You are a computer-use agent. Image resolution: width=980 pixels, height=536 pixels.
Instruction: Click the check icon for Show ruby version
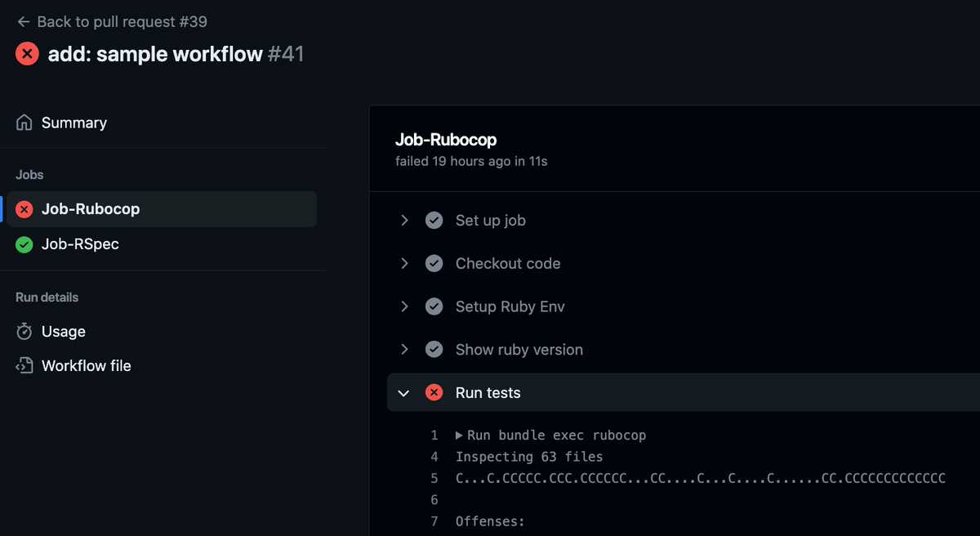(434, 350)
